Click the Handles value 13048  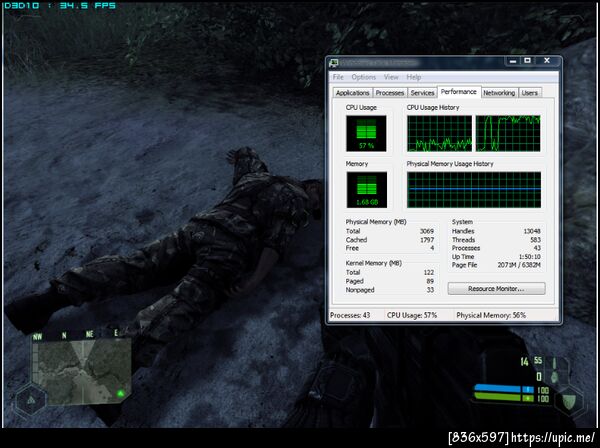(532, 231)
